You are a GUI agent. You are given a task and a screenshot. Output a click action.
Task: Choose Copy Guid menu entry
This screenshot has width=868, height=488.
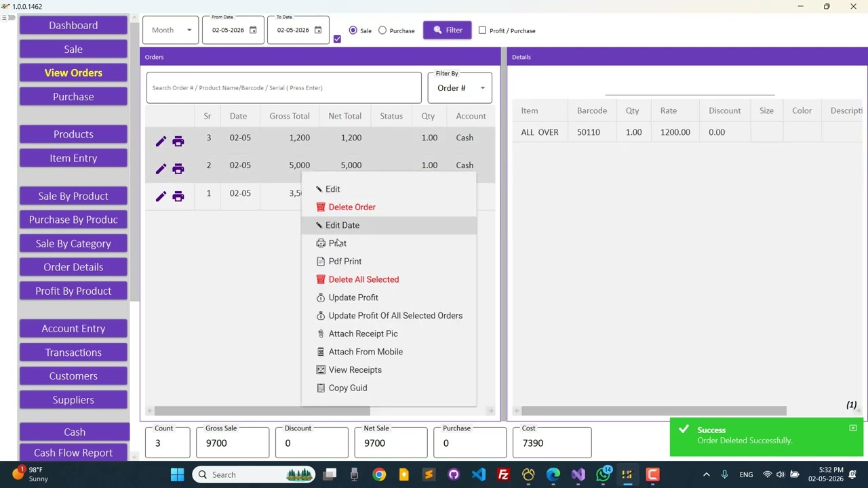pos(389,388)
